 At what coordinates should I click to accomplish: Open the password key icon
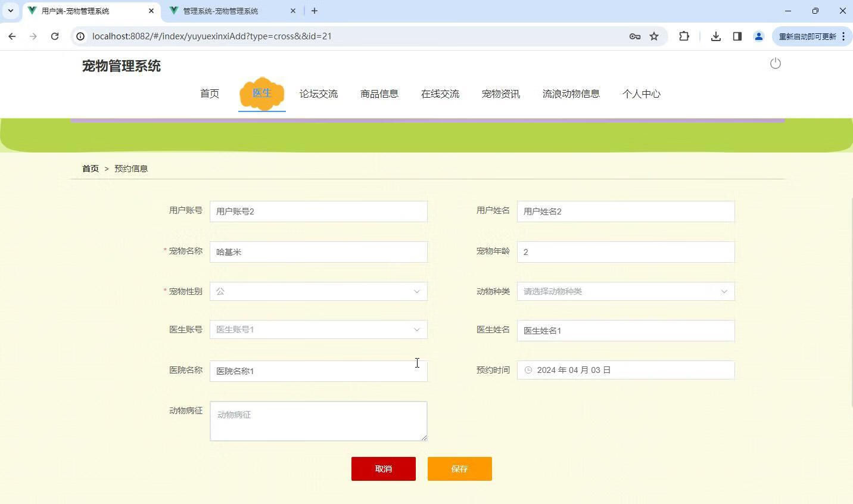coord(635,36)
